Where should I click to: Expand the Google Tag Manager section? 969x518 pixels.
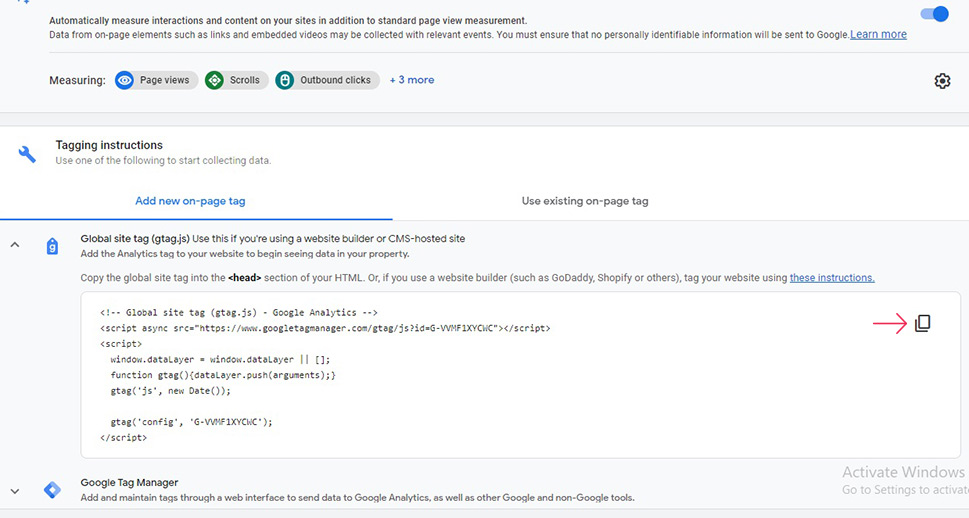click(x=15, y=491)
